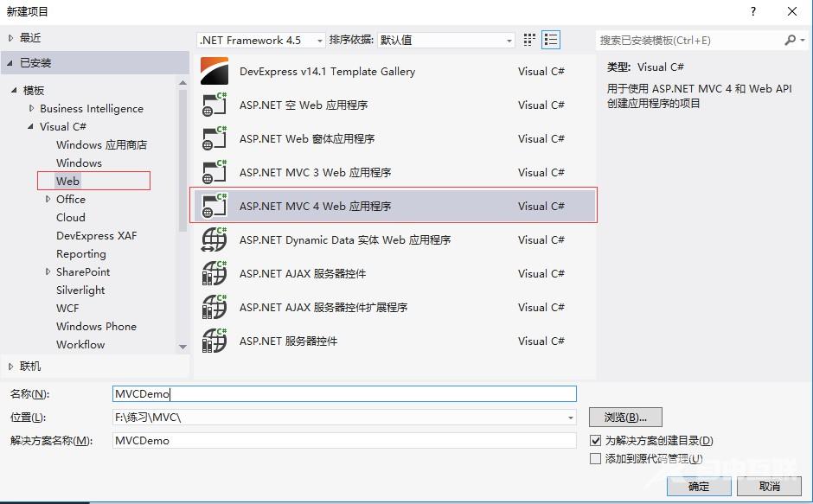This screenshot has height=504, width=813.
Task: Select ASP.NET Web 窗体应用程序 text
Action: 307,138
